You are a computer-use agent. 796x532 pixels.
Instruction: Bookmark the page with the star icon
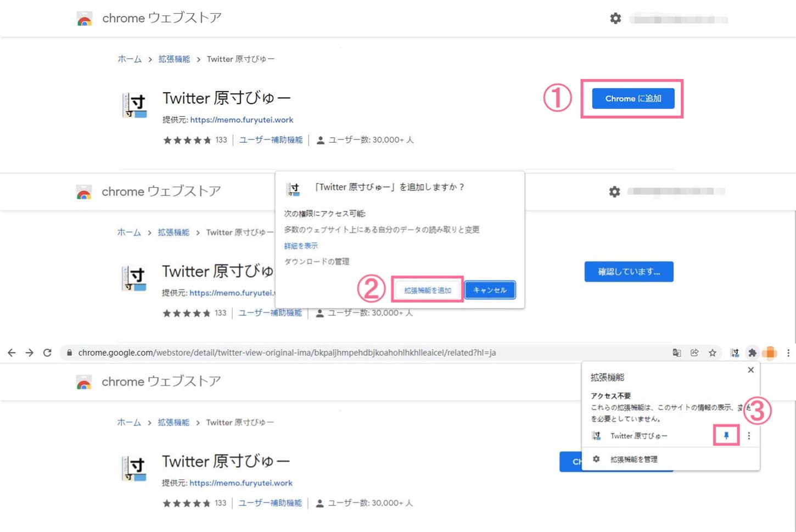713,353
